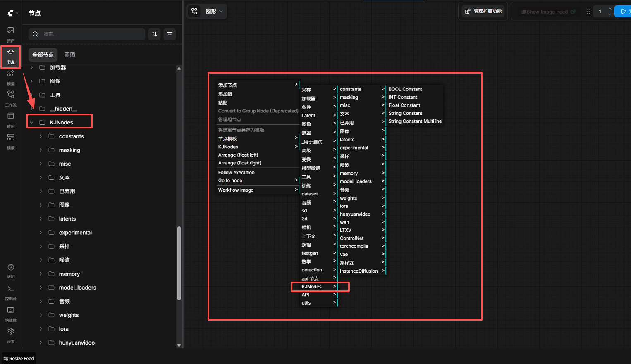The height and width of the screenshot is (364, 631).
Task: Open the 工作流 workflows sidebar icon
Action: click(11, 99)
